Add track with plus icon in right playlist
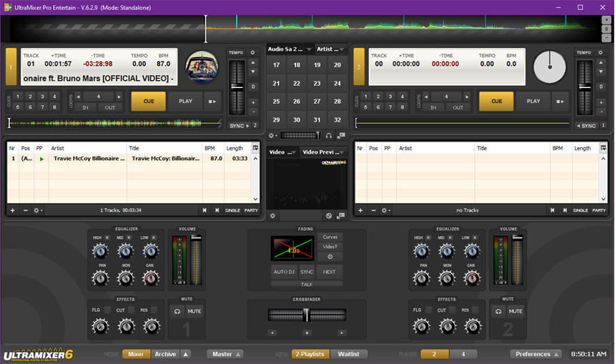Screen dimensions: 615x364 (360, 211)
